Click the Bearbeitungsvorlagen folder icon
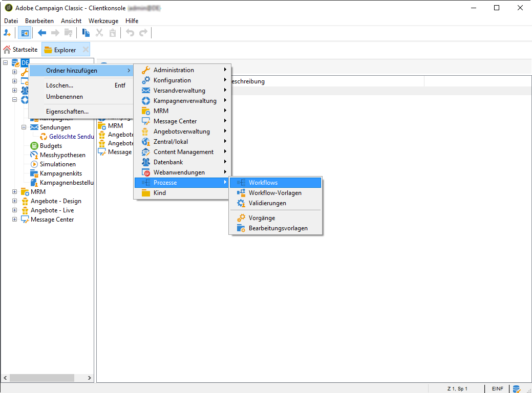This screenshot has width=532, height=393. [x=241, y=228]
